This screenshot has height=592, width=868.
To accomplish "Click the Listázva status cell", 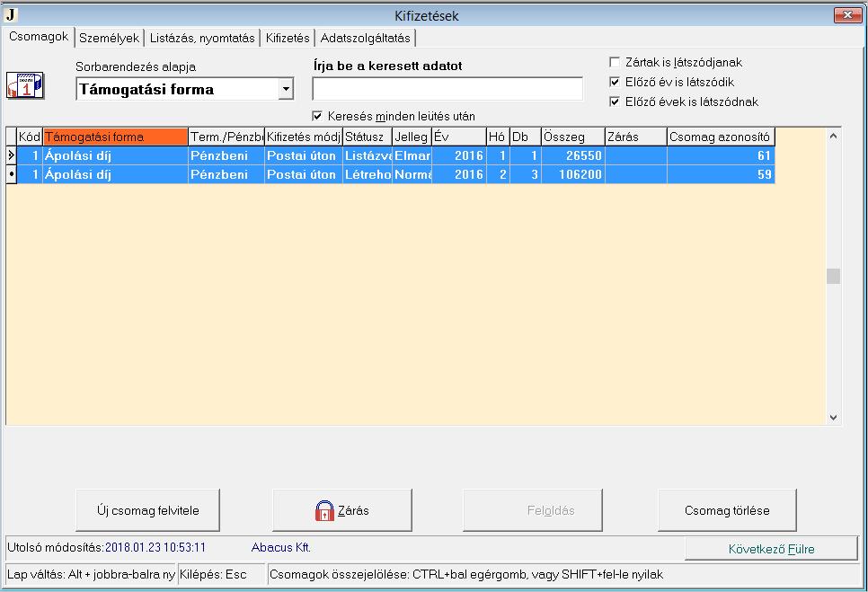I will coord(368,155).
